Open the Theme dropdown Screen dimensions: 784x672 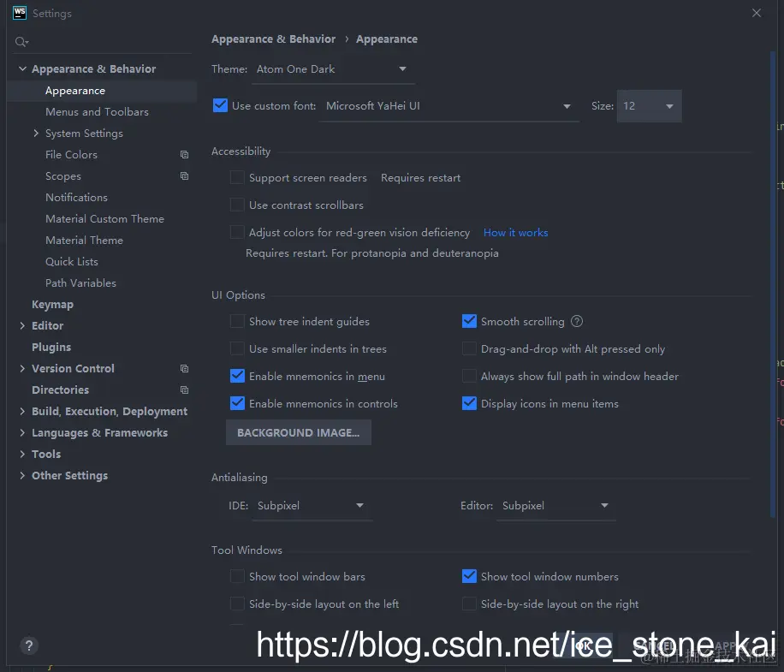point(332,69)
